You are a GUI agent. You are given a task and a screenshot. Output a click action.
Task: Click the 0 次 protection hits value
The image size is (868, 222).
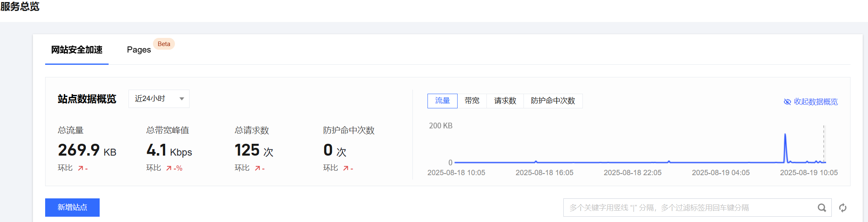[335, 150]
